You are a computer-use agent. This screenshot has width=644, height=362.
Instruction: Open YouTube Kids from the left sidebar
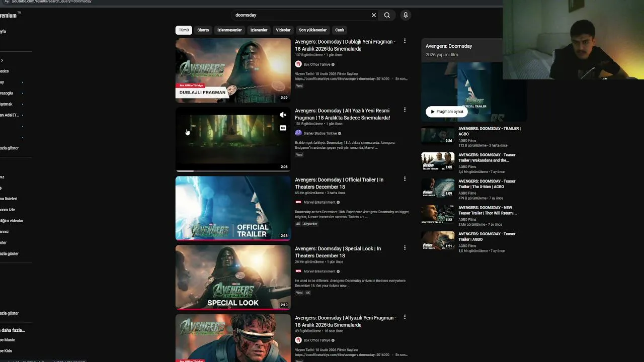pyautogui.click(x=6, y=351)
